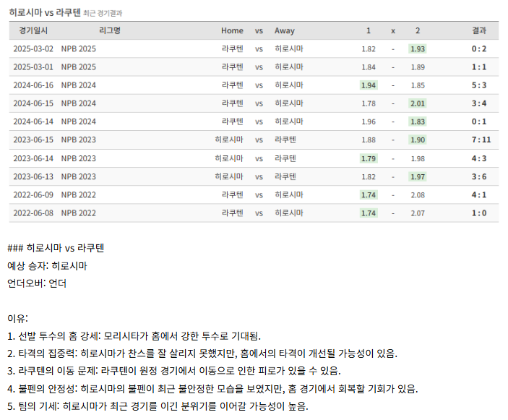508x420 pixels.
Task: Click the date 2024-06-15
Action: (x=33, y=103)
